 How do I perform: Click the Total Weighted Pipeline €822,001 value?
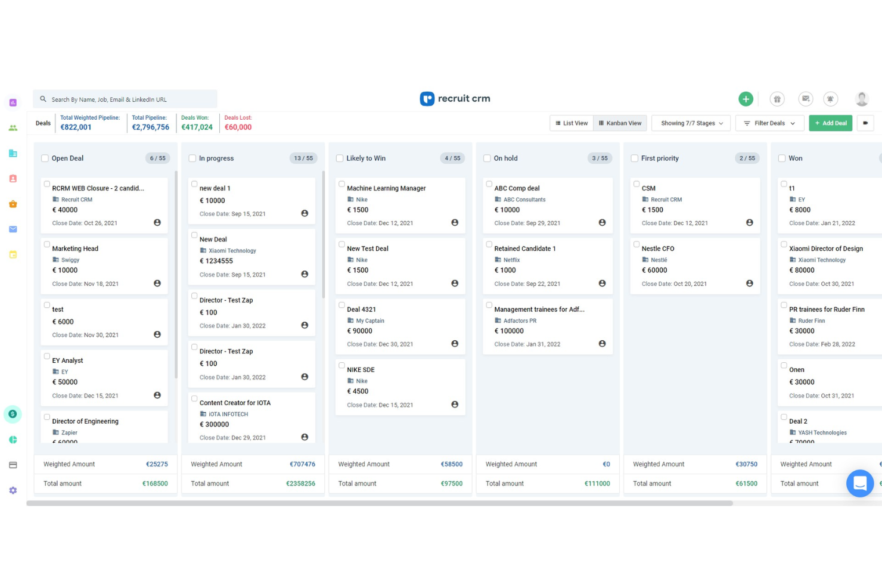[x=76, y=127]
